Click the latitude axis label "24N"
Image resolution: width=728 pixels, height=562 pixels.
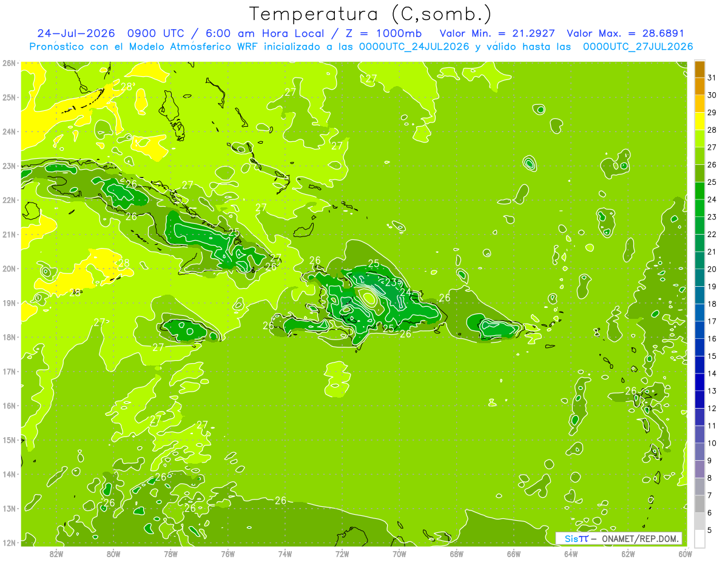coord(8,132)
